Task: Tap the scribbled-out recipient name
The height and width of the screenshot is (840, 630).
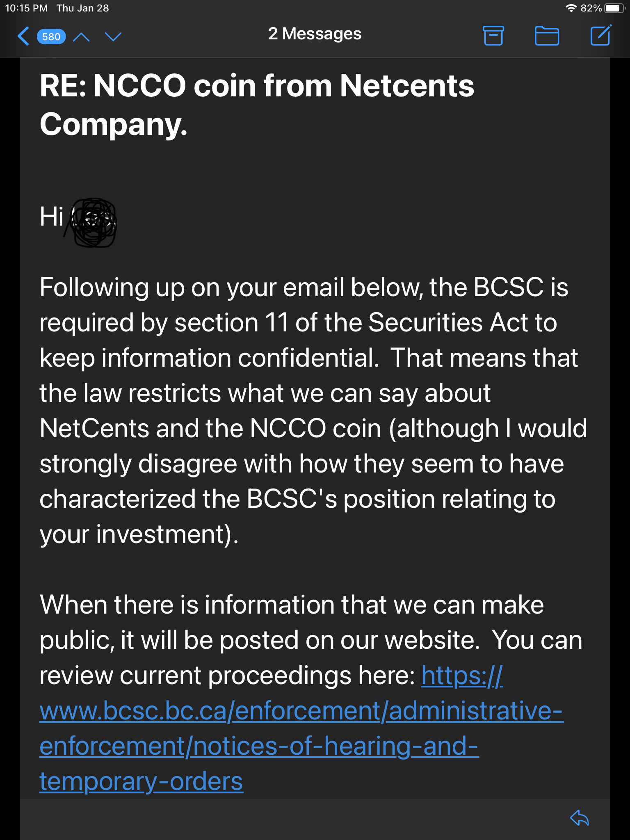Action: click(x=92, y=223)
